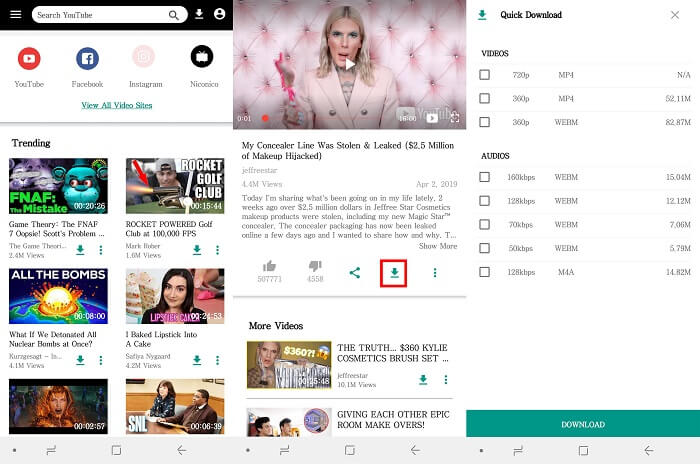Check the 50kbps WEBM audio option

[484, 248]
